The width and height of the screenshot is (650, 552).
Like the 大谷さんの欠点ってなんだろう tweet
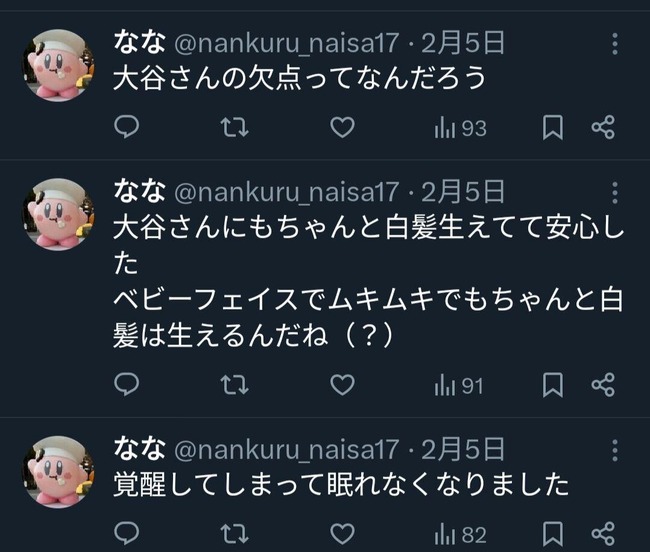tap(342, 128)
